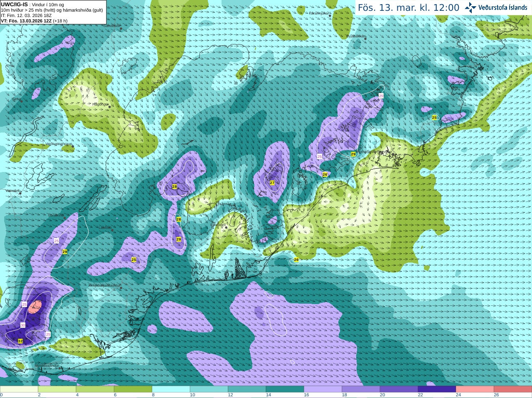This screenshot has width=532, height=398.
Task: Click the yellow 25 marker near Laufbali
Action: [134, 260]
